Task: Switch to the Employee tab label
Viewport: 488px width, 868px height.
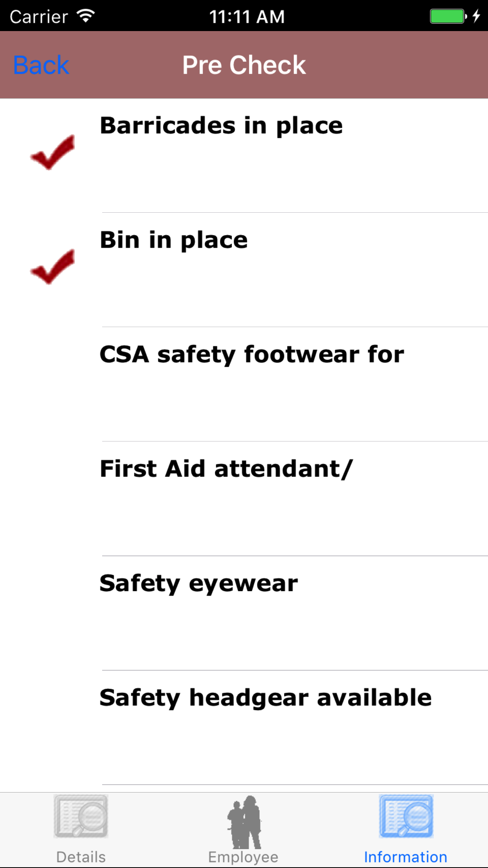Action: pos(243,857)
